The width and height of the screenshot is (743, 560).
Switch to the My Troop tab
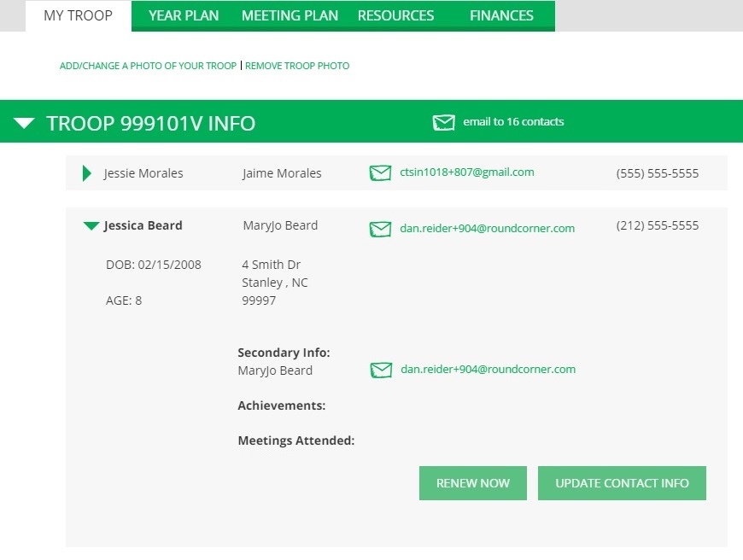pos(79,15)
